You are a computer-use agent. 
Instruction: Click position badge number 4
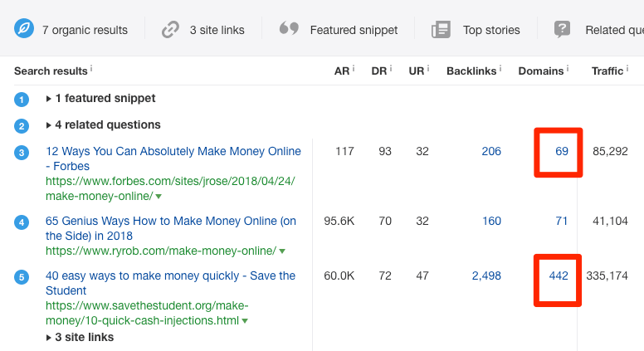[x=22, y=222]
